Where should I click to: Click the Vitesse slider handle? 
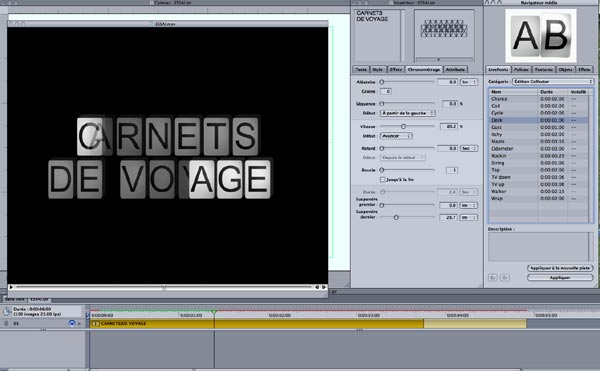(403, 126)
